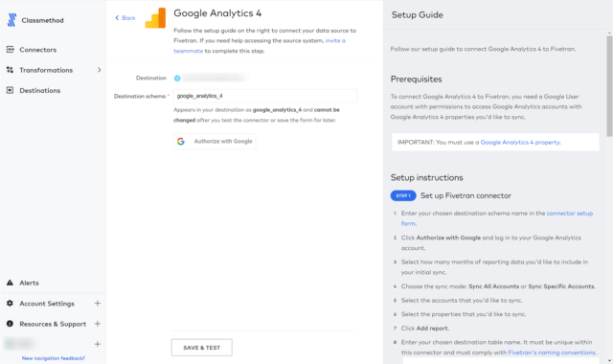Focus the Destination schema input field
This screenshot has width=613, height=364.
tap(265, 96)
